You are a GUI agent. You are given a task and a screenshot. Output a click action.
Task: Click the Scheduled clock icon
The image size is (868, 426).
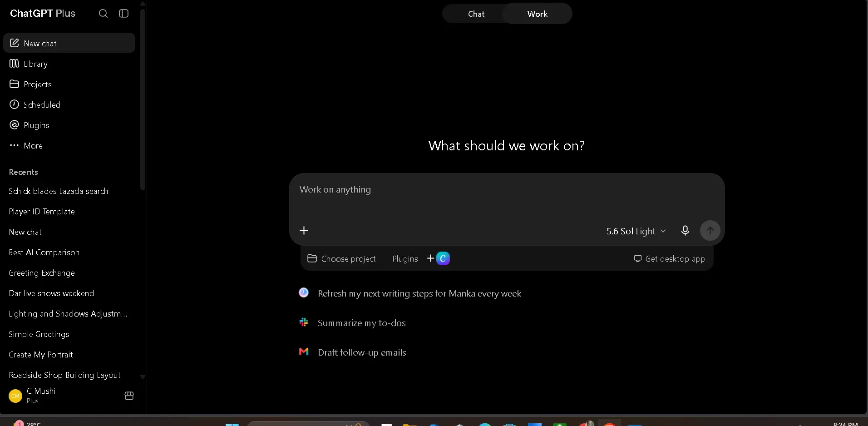[x=15, y=104]
